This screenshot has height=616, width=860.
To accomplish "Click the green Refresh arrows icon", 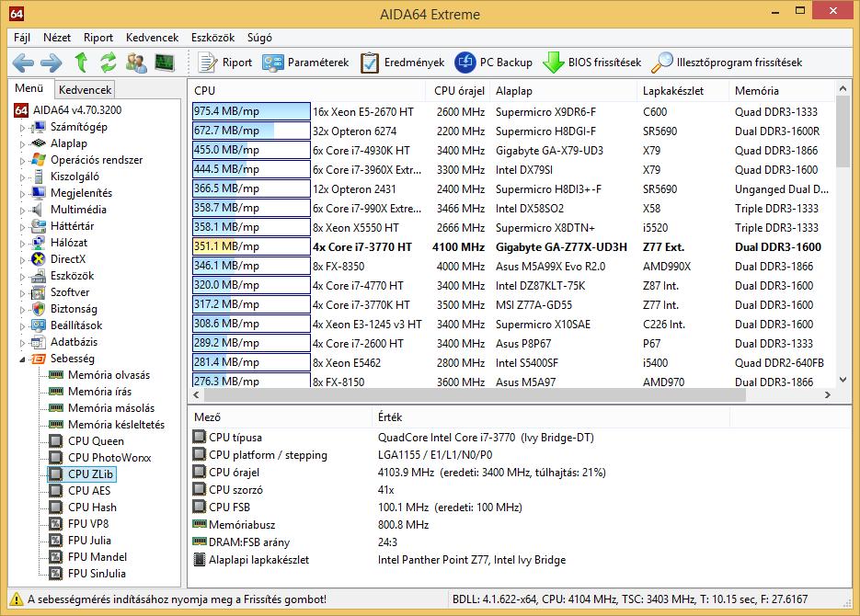I will click(108, 63).
